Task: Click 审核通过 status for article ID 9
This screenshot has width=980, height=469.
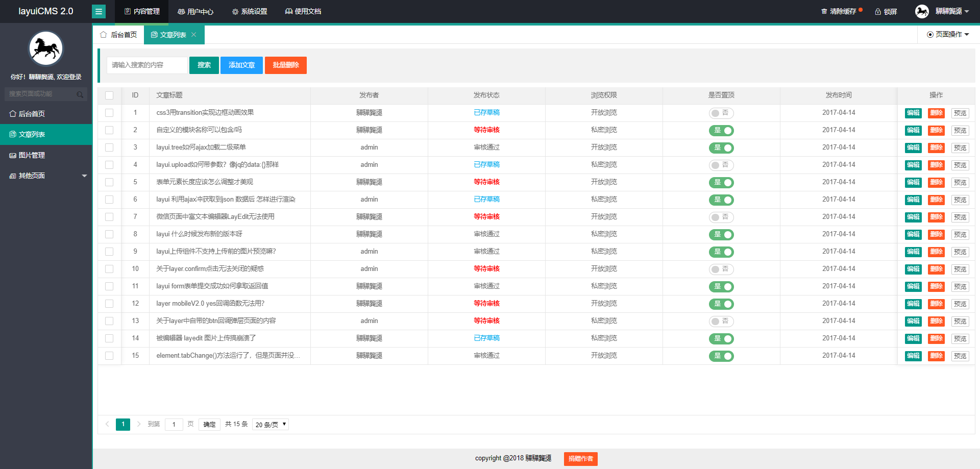Action: click(486, 252)
